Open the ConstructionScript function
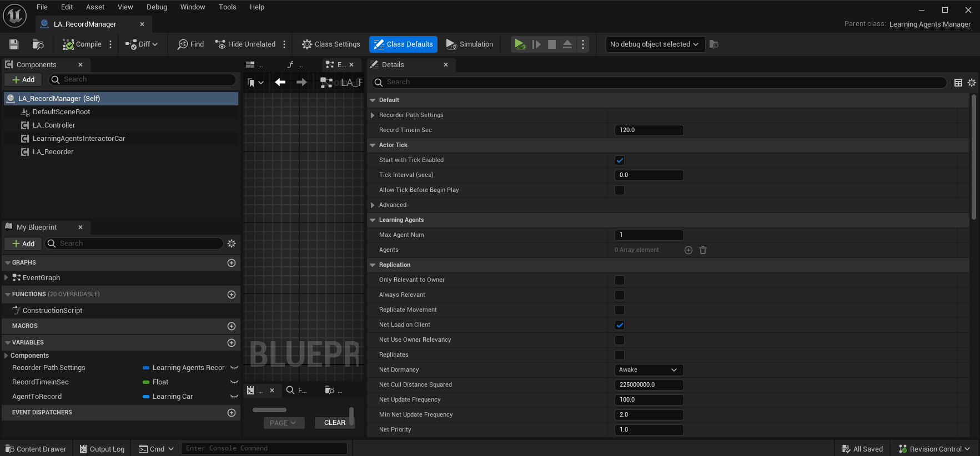980x456 pixels. (52, 311)
